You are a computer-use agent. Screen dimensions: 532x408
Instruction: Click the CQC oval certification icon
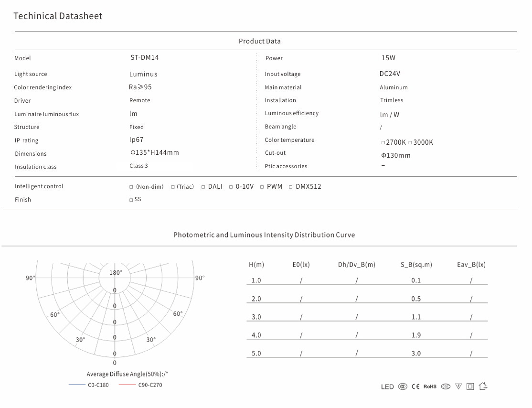[446, 387]
